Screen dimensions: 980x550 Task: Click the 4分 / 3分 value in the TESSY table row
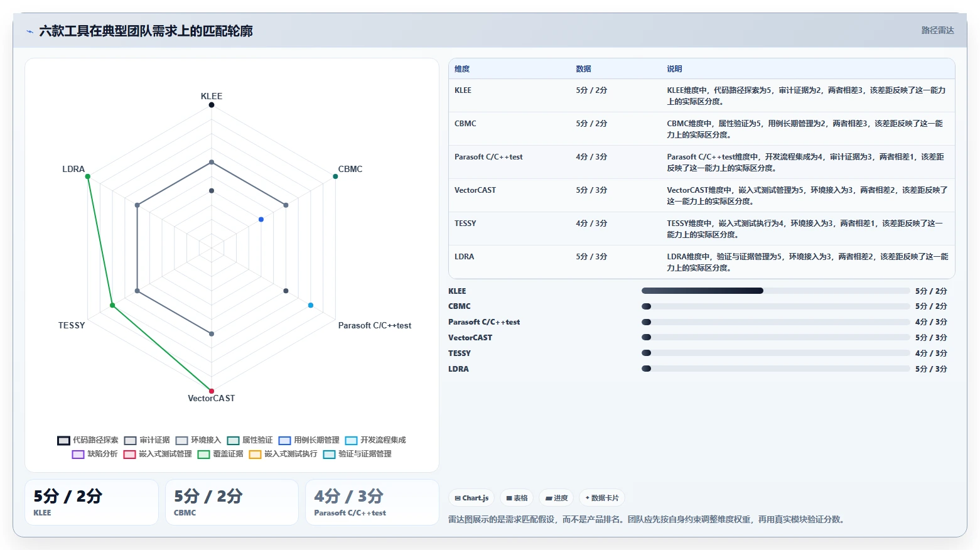coord(591,224)
